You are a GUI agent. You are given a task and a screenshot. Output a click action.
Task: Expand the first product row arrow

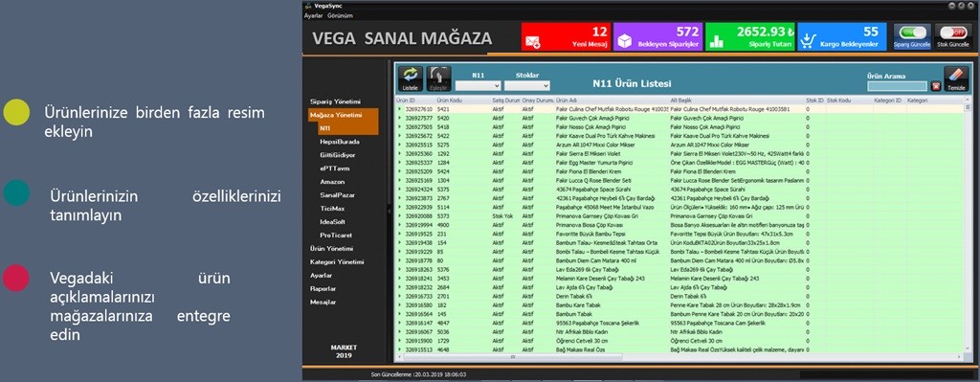tap(399, 109)
